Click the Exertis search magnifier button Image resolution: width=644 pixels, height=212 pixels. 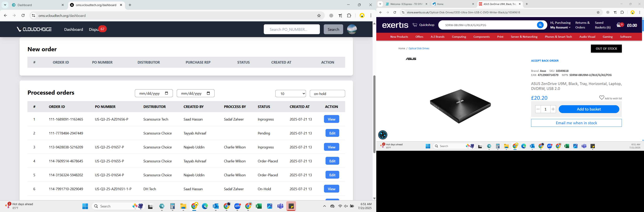pyautogui.click(x=540, y=25)
